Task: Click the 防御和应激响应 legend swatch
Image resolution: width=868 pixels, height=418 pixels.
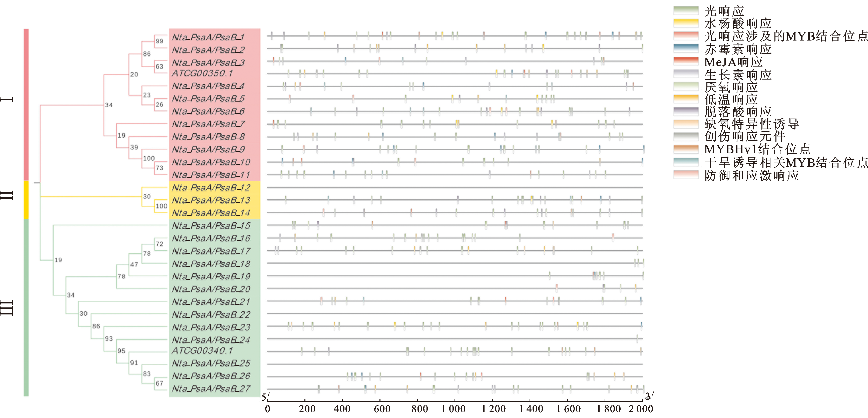Action: pos(686,175)
